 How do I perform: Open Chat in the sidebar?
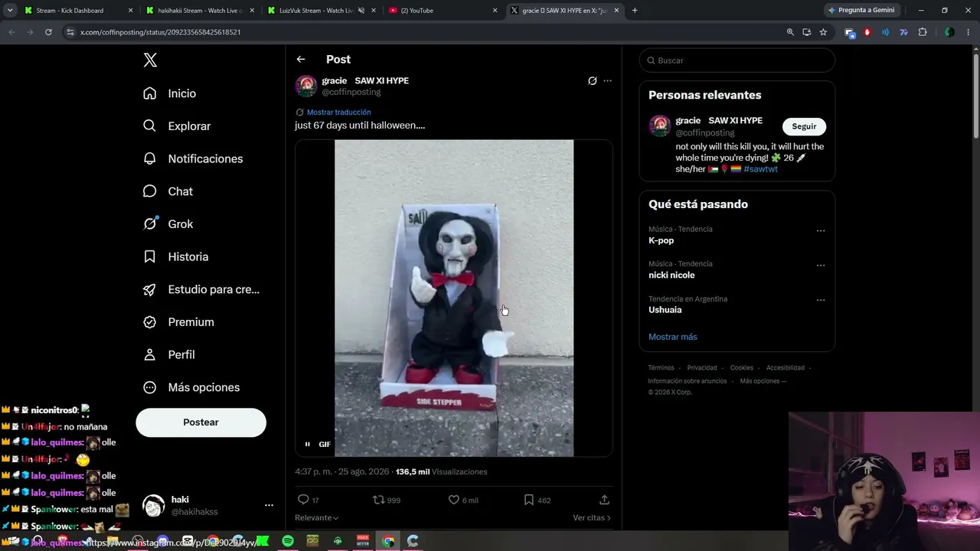(168, 191)
